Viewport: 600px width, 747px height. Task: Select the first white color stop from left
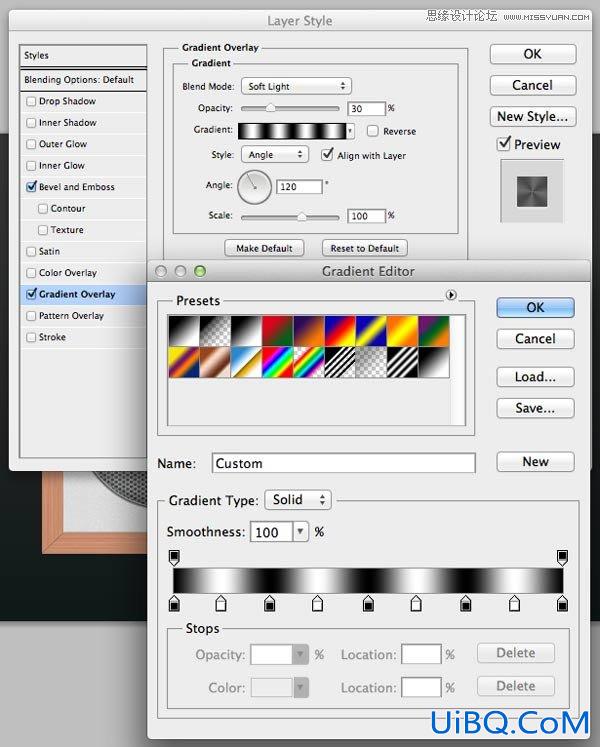(x=221, y=603)
